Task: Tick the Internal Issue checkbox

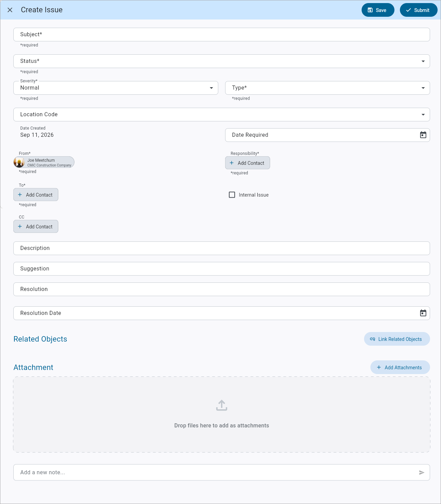Action: pos(232,195)
